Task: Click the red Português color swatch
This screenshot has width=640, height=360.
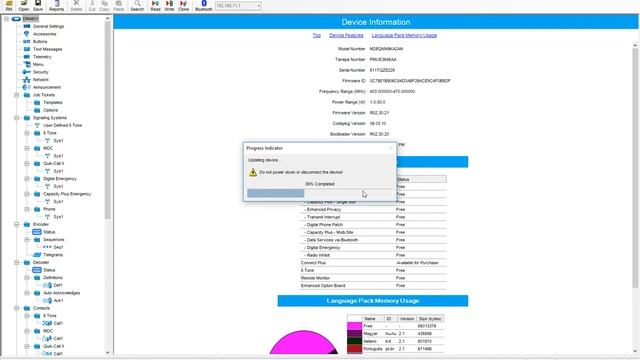Action: (x=354, y=349)
